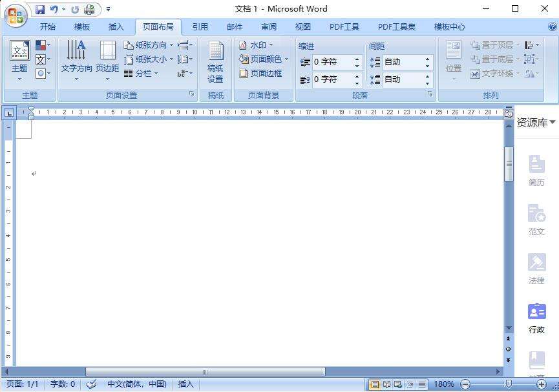This screenshot has width=559, height=392.
Task: Open hyphenation bc icon menu
Action: point(185,74)
